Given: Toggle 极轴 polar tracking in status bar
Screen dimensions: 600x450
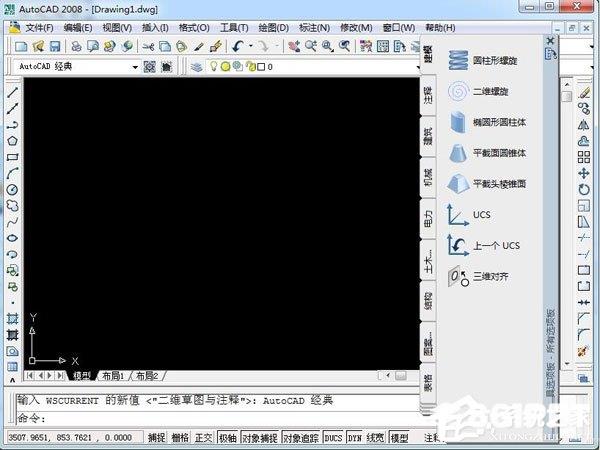Looking at the screenshot, I should click(x=227, y=437).
